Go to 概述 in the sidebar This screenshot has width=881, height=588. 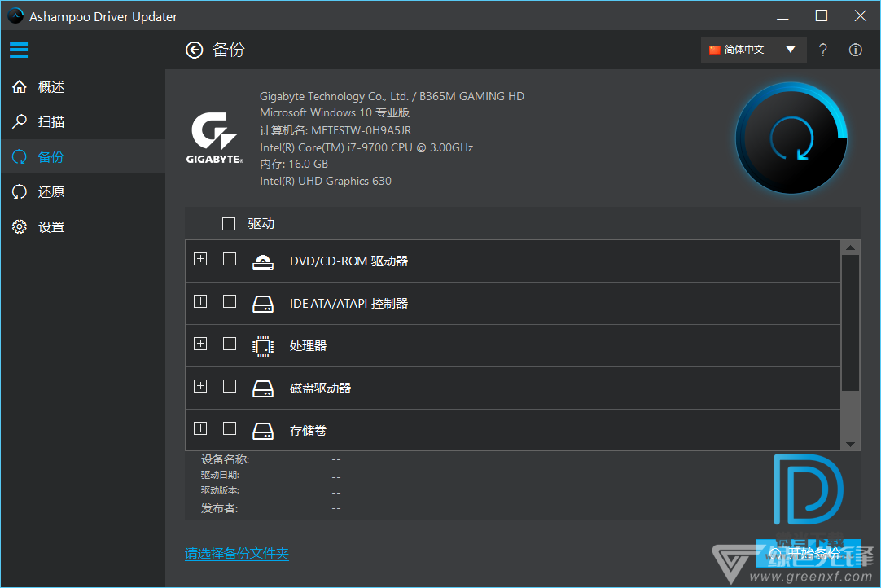83,86
